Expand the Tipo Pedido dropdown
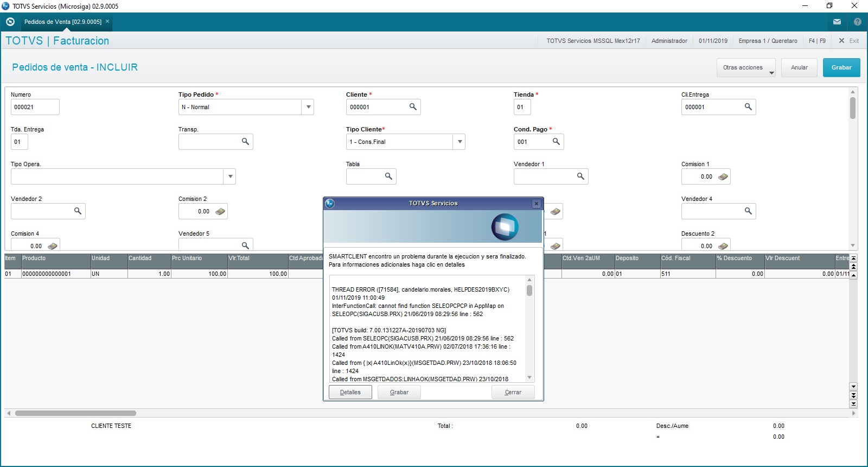This screenshot has height=467, width=868. point(308,107)
